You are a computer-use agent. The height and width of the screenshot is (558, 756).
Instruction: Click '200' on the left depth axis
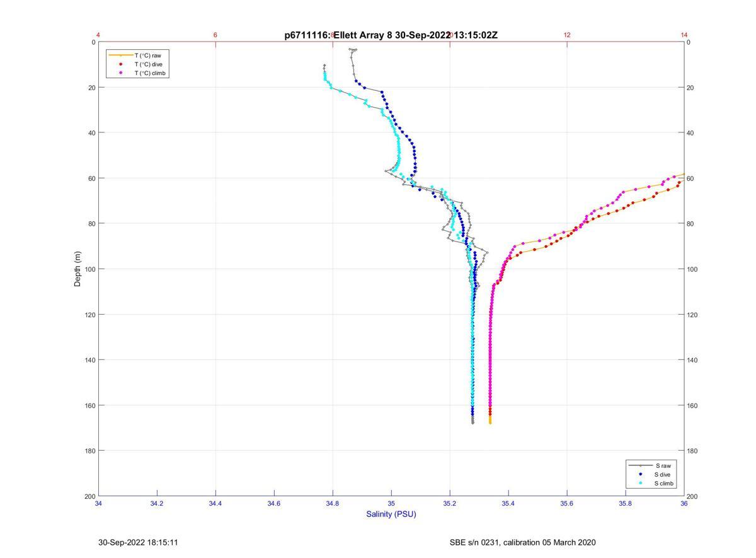click(x=89, y=496)
